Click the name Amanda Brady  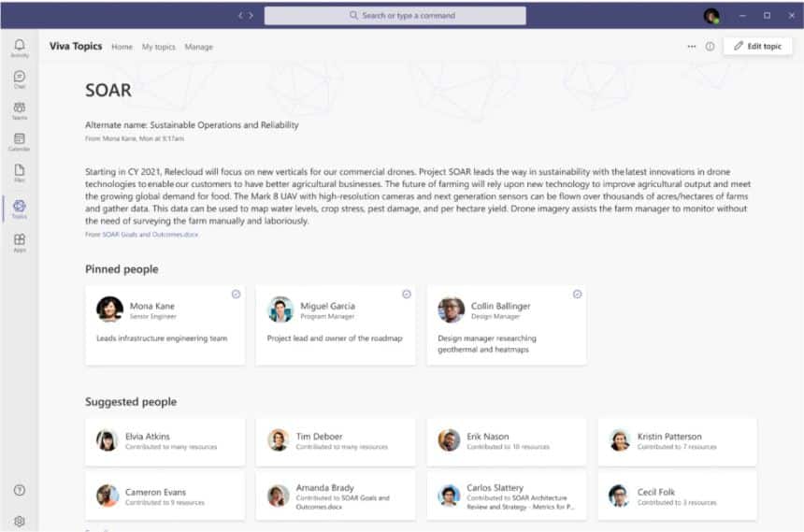point(324,487)
